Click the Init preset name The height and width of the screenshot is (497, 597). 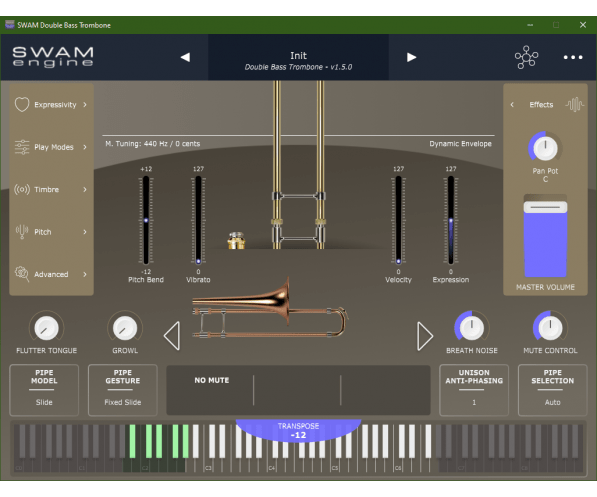(298, 56)
